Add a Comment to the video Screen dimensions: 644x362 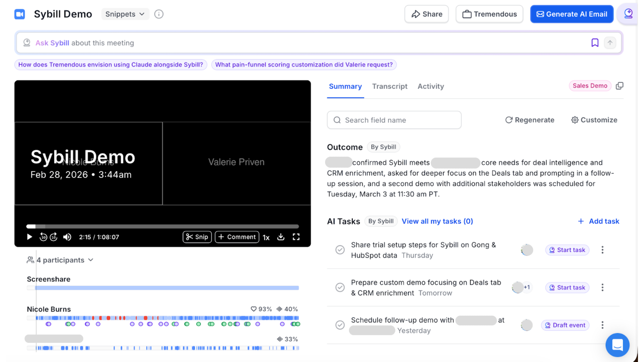point(237,237)
